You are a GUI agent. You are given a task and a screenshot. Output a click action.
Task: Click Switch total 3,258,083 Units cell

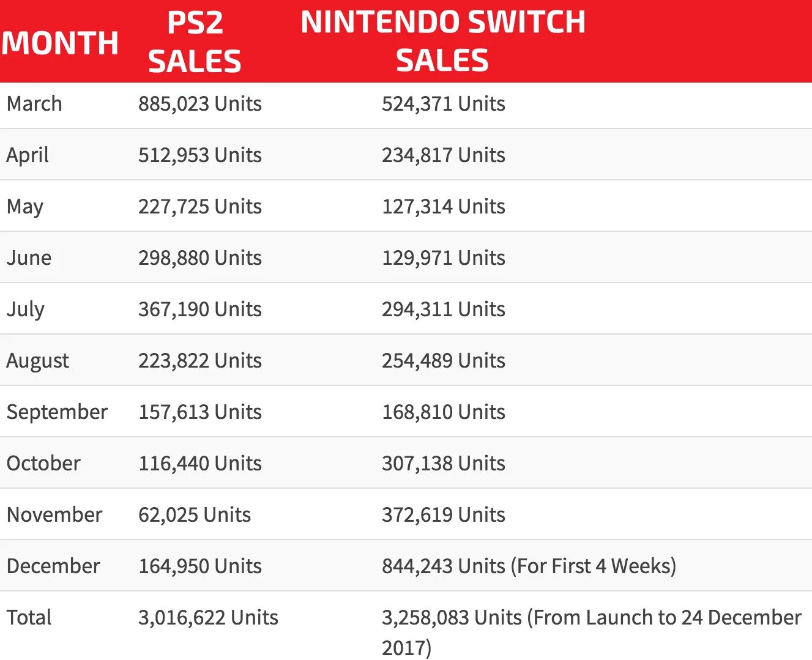(x=592, y=632)
